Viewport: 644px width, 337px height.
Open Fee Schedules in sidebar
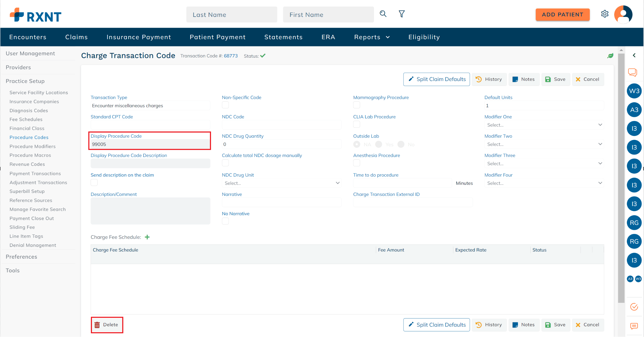[26, 119]
